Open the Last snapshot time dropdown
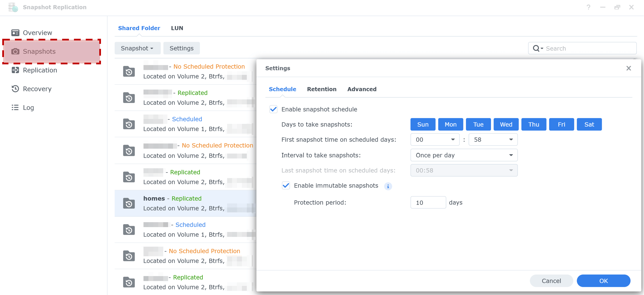The height and width of the screenshot is (295, 644). pyautogui.click(x=464, y=170)
